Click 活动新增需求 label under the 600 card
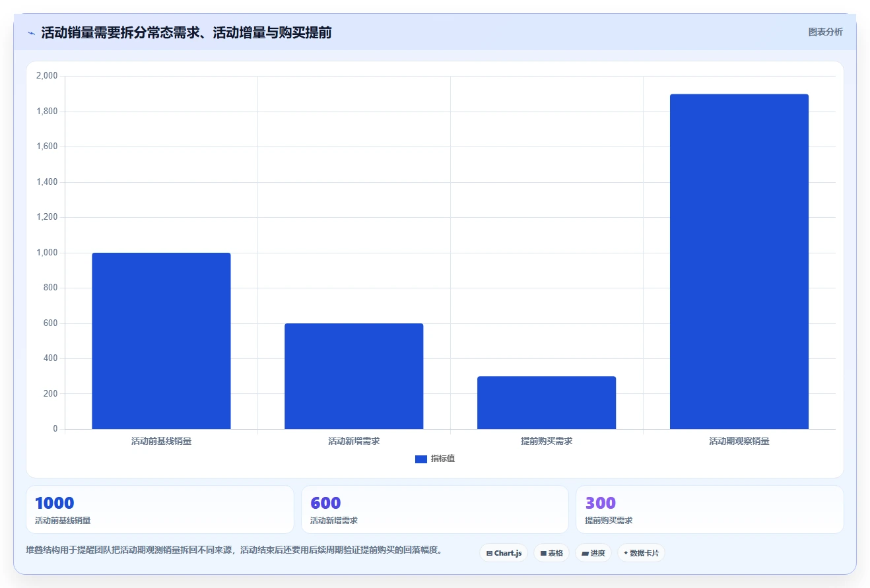 pos(334,521)
